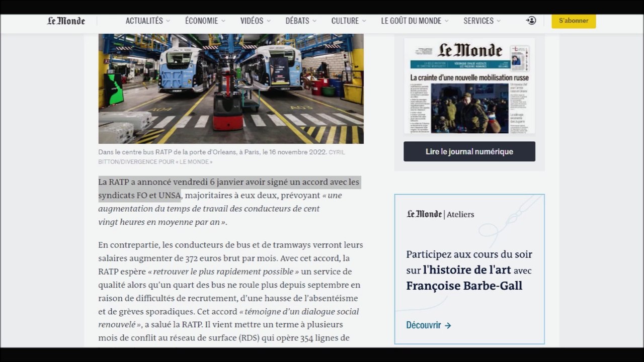
Task: Click the highlighted sentence 'La RATP a annoncé vendredi'
Action: (229, 189)
